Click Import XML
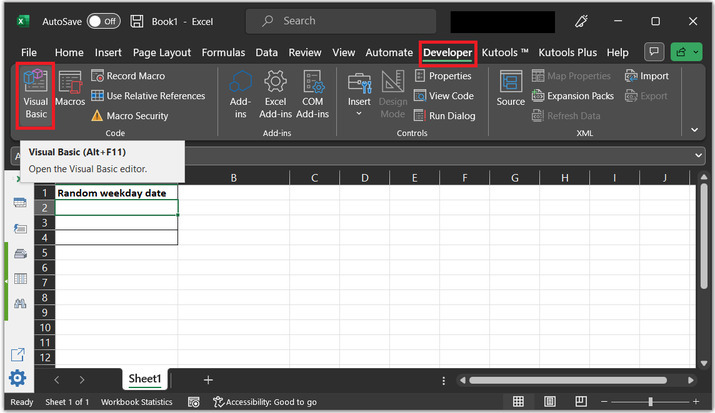715x413 pixels. (647, 76)
